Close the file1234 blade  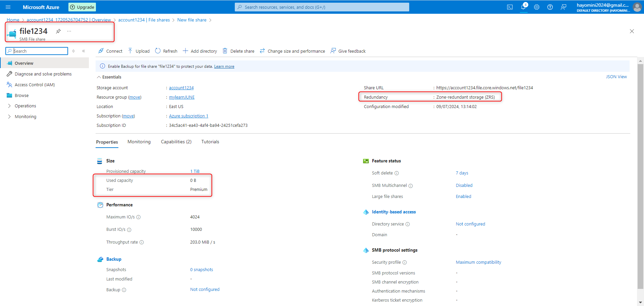pyautogui.click(x=632, y=31)
